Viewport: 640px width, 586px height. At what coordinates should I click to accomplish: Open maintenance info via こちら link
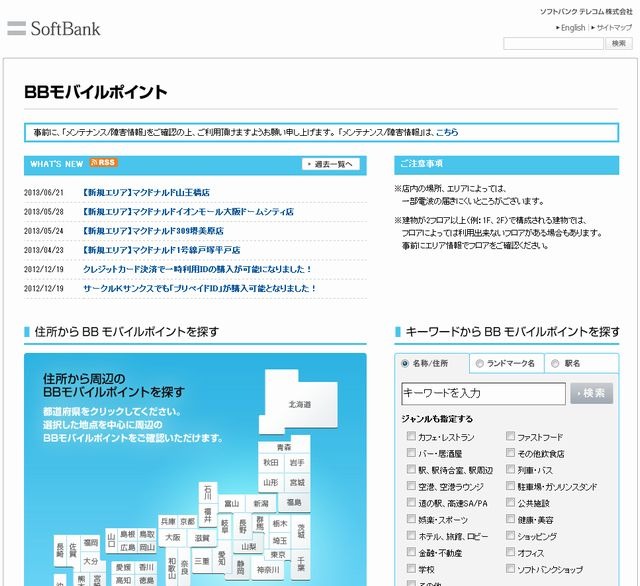(447, 132)
